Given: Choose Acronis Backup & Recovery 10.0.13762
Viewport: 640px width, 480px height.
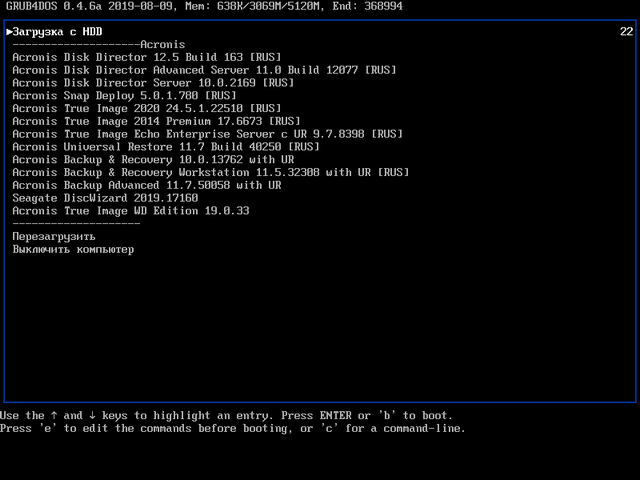Looking at the screenshot, I should click(153, 160).
